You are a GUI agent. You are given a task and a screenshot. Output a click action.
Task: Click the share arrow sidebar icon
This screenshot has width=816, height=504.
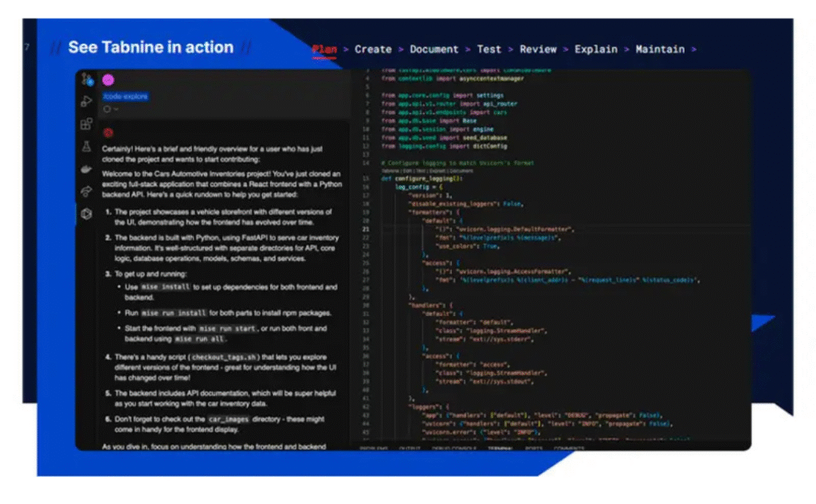point(86,191)
